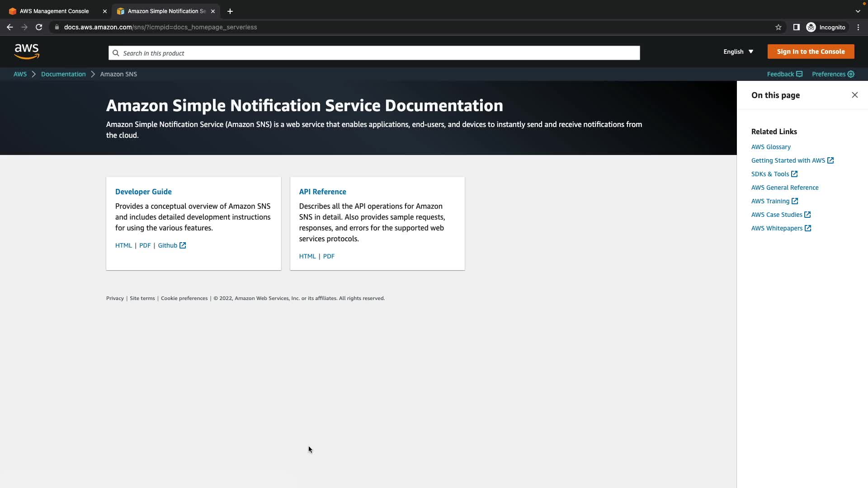Open new browser tab
The height and width of the screenshot is (488, 868).
coord(230,11)
